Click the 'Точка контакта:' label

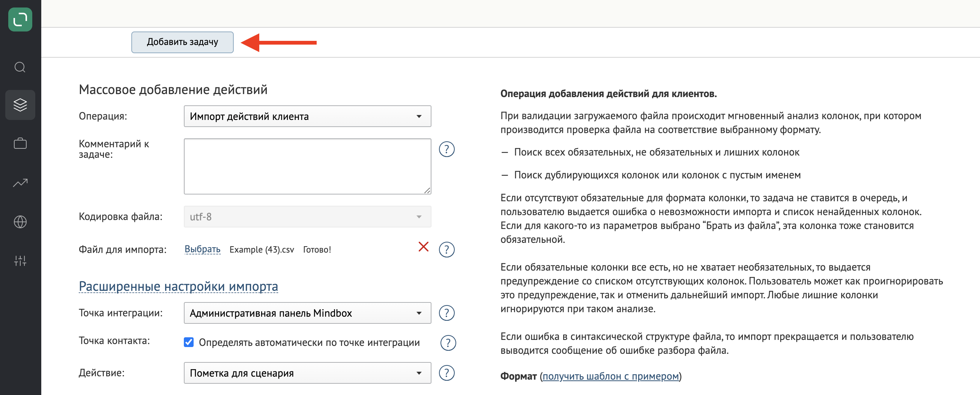point(114,341)
